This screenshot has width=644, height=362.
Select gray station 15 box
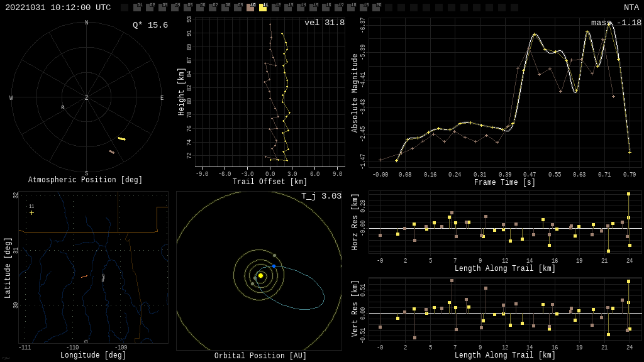click(313, 8)
